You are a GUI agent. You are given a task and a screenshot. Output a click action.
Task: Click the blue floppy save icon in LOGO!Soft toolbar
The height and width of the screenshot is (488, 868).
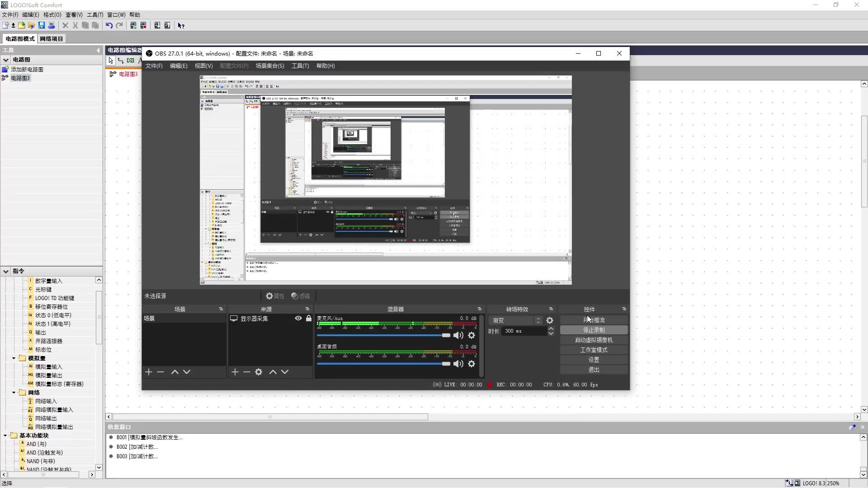pos(42,25)
